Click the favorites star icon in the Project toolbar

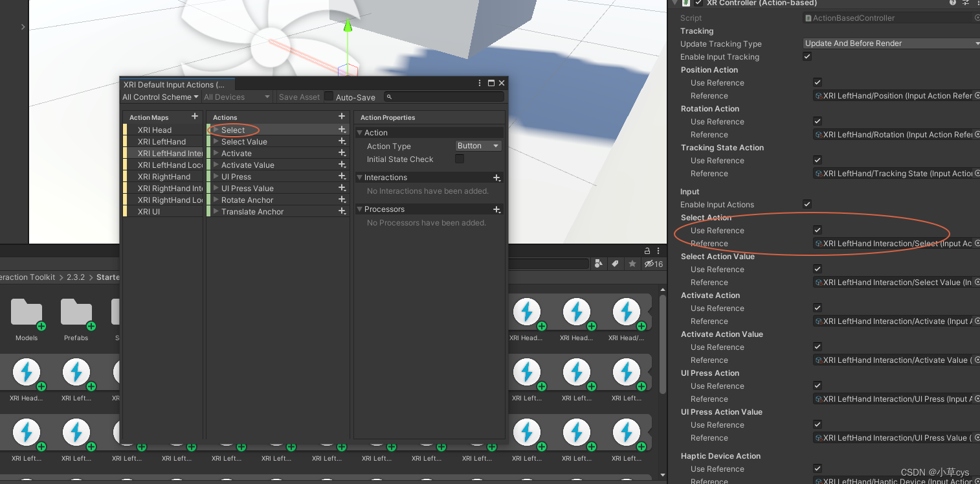coord(632,264)
